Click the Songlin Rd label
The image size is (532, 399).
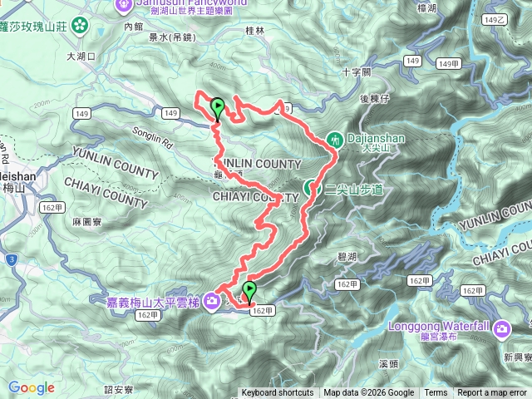[152, 138]
